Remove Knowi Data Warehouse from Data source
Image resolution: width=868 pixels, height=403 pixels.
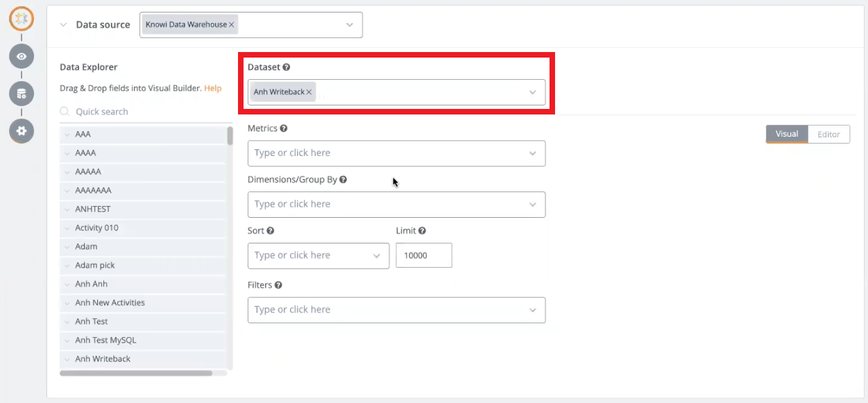point(232,24)
